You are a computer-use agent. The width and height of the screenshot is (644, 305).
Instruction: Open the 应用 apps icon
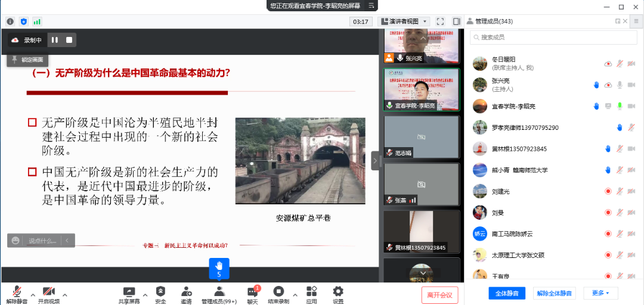coord(311,291)
